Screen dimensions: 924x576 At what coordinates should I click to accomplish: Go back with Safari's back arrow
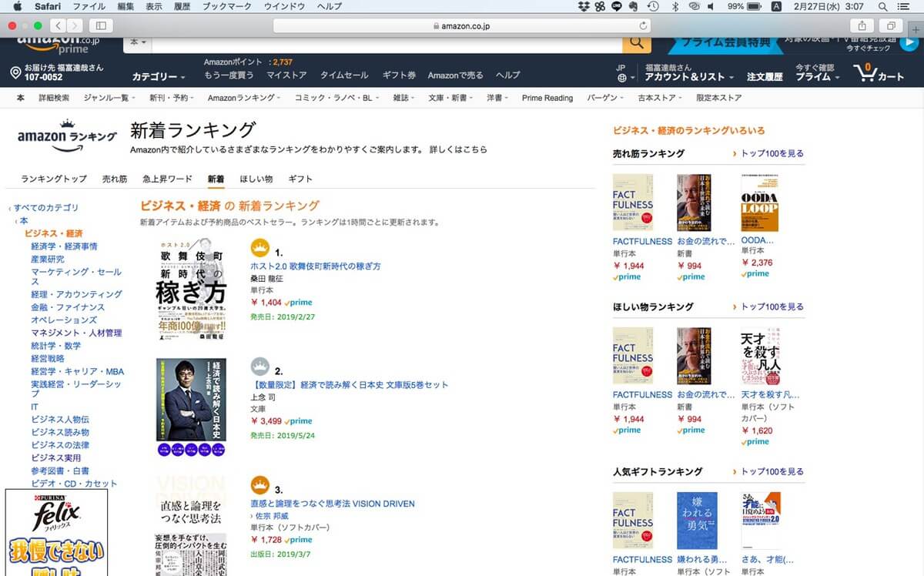(56, 26)
